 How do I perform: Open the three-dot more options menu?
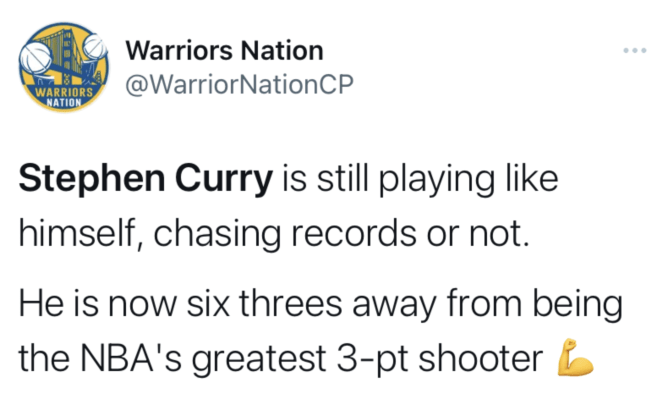pyautogui.click(x=634, y=50)
